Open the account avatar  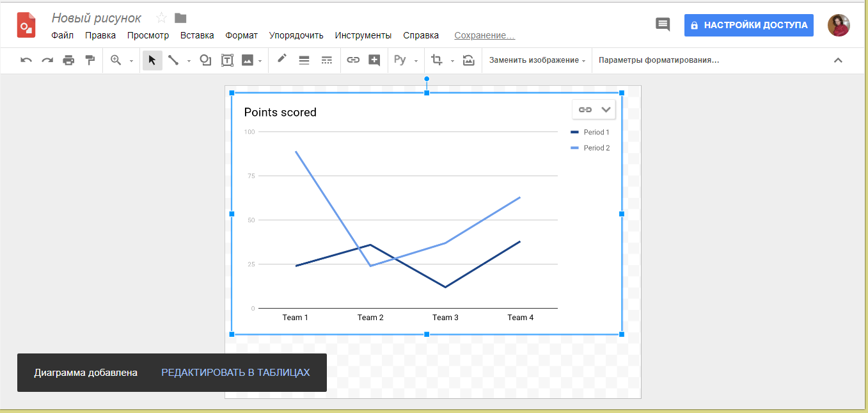pyautogui.click(x=839, y=25)
